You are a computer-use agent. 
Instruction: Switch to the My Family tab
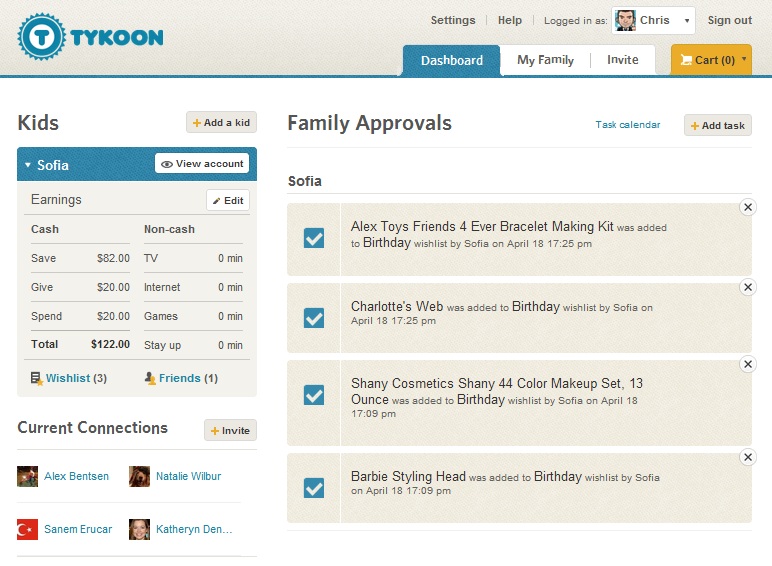[x=545, y=60]
